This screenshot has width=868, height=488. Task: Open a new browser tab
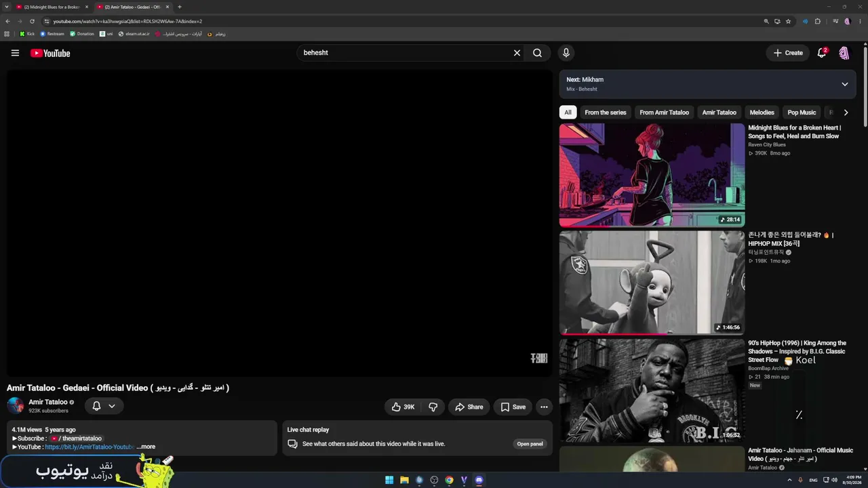[x=180, y=7]
